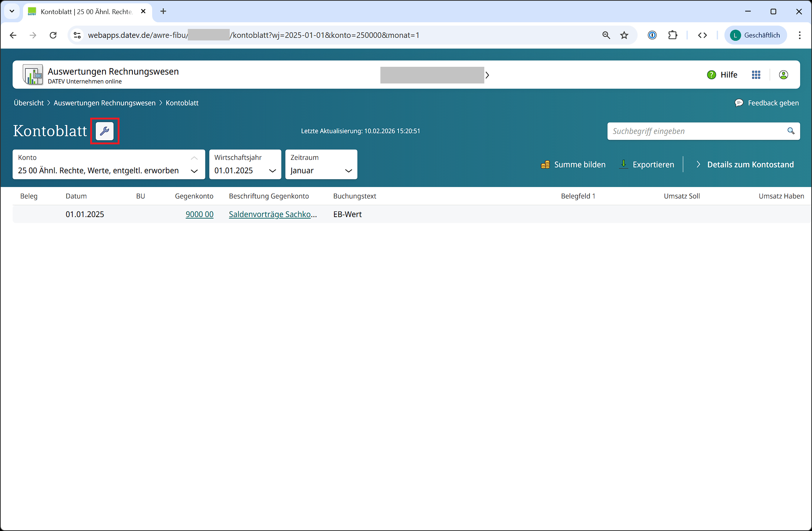Click the magnifier icon in Suchbegriff field

tap(791, 131)
